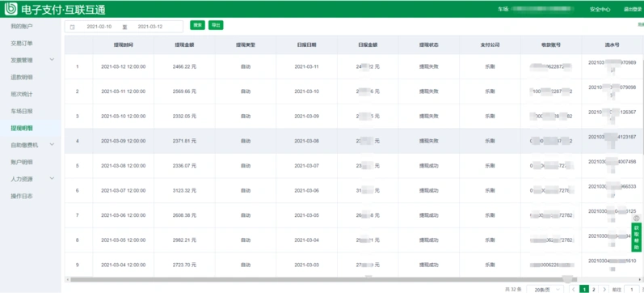Open the 20条/页 page size dropdown
644x293 pixels.
click(545, 290)
